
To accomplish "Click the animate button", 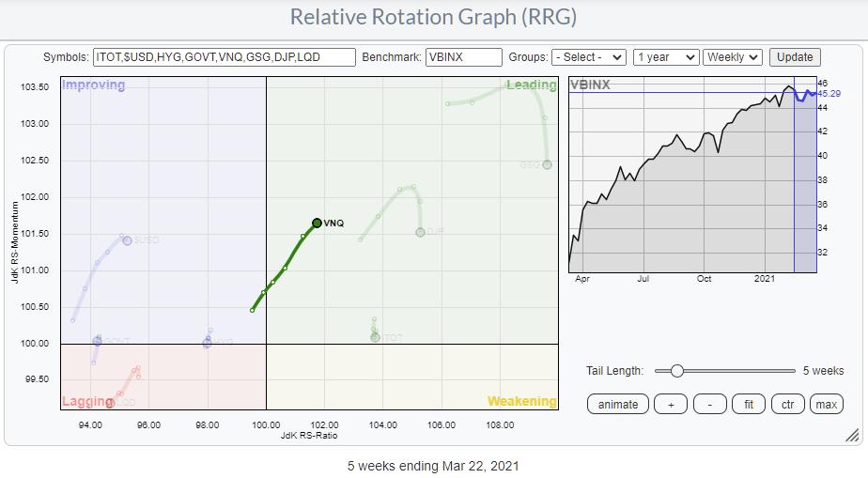I will pos(618,405).
